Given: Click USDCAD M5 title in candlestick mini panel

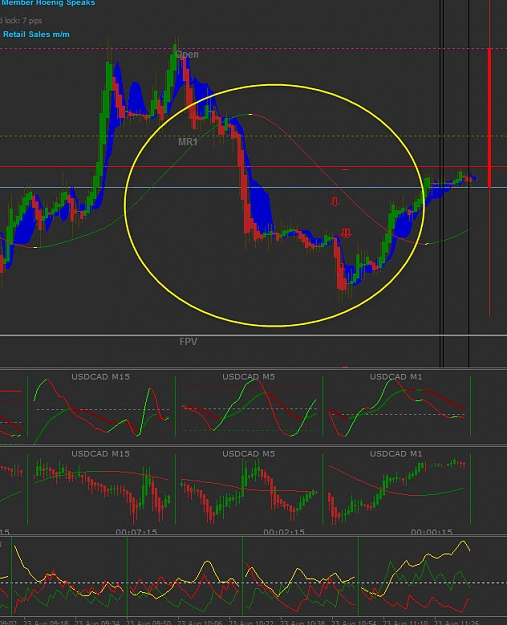Looking at the screenshot, I should pyautogui.click(x=249, y=454).
